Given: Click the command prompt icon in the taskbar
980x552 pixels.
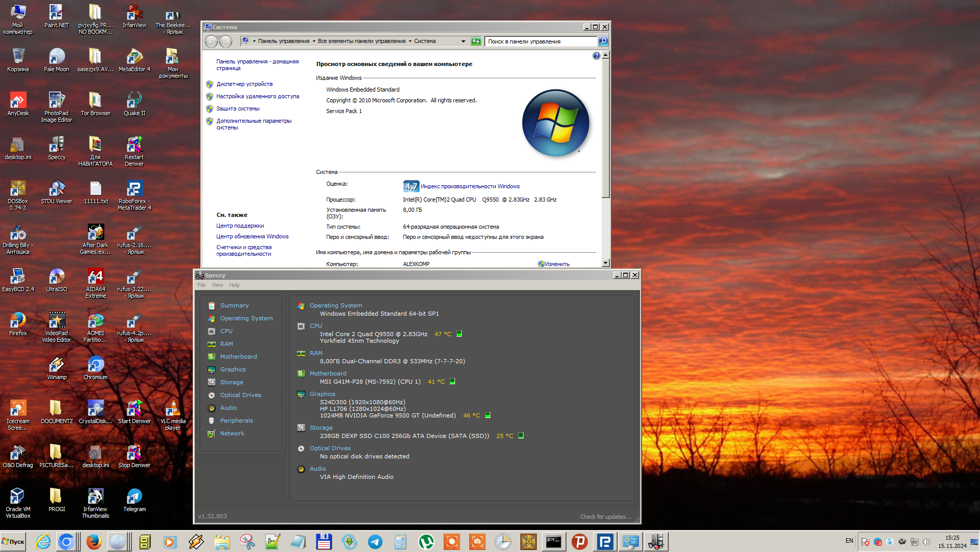Looking at the screenshot, I should click(554, 542).
